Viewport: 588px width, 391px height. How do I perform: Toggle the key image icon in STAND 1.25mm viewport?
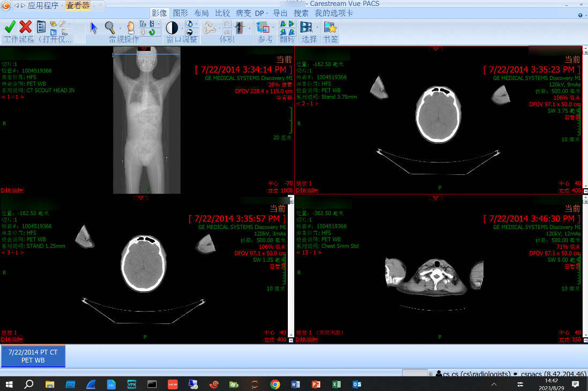[21, 340]
